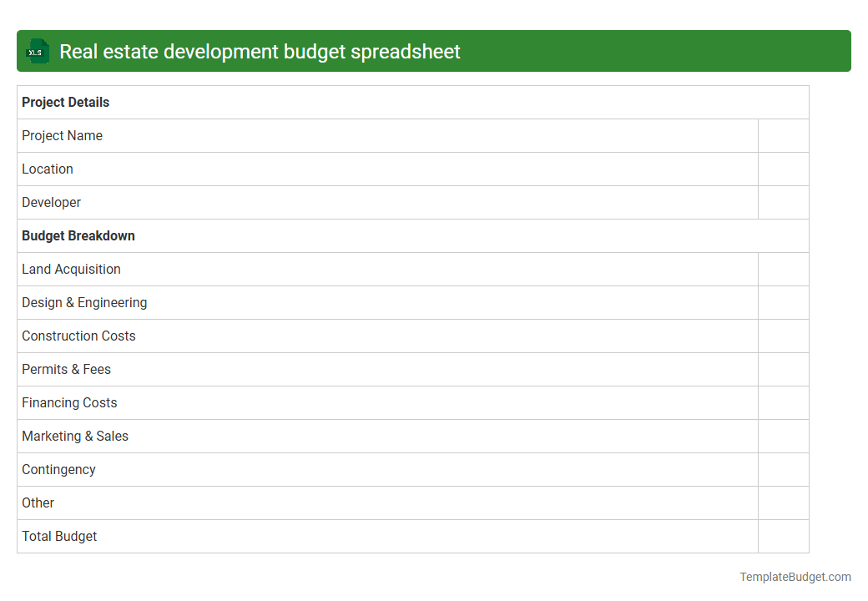Click the value cell beside Project Name
Image resolution: width=868 pixels, height=601 pixels.
(x=783, y=135)
